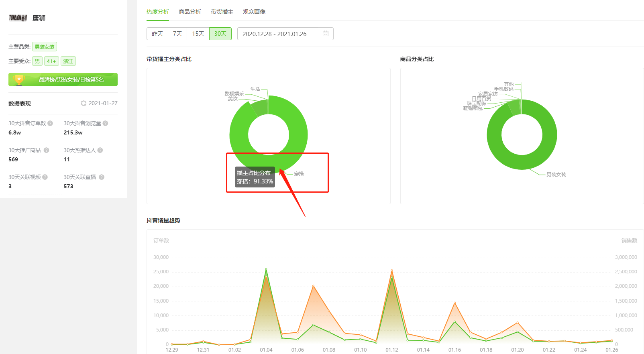
Task: Click the 带货播主分类占比 heading
Action: (169, 59)
